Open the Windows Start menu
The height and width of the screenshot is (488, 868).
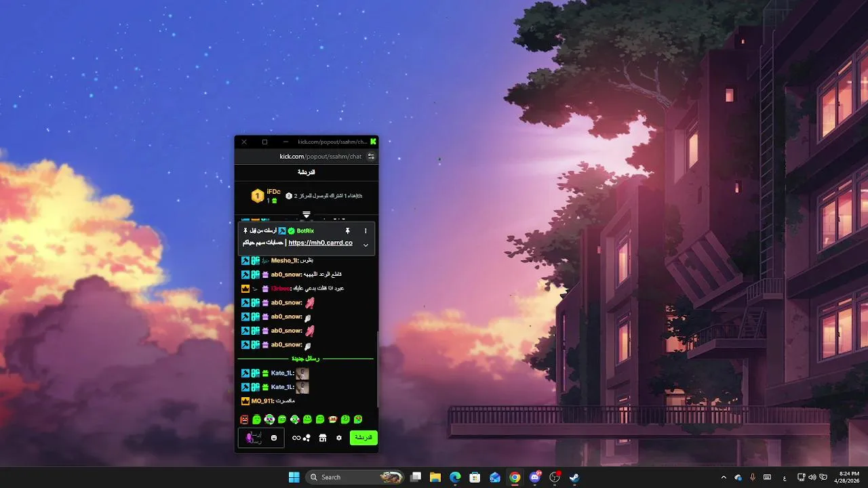(x=294, y=477)
